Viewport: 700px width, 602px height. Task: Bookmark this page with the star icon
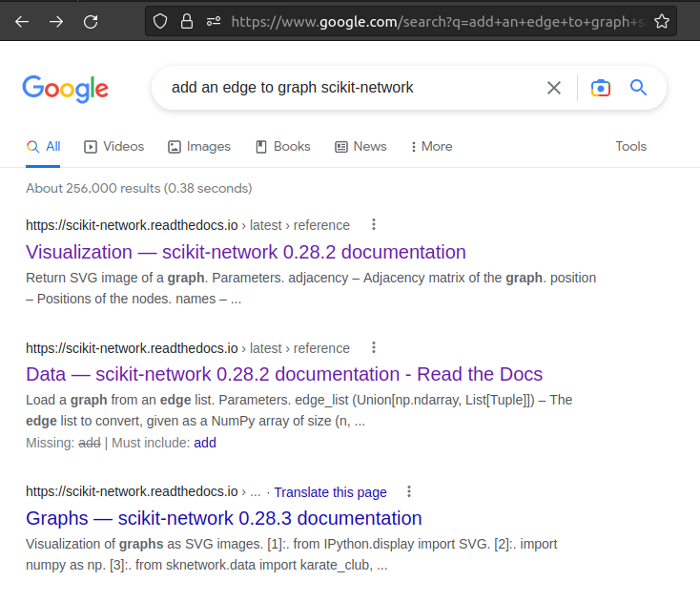tap(662, 21)
